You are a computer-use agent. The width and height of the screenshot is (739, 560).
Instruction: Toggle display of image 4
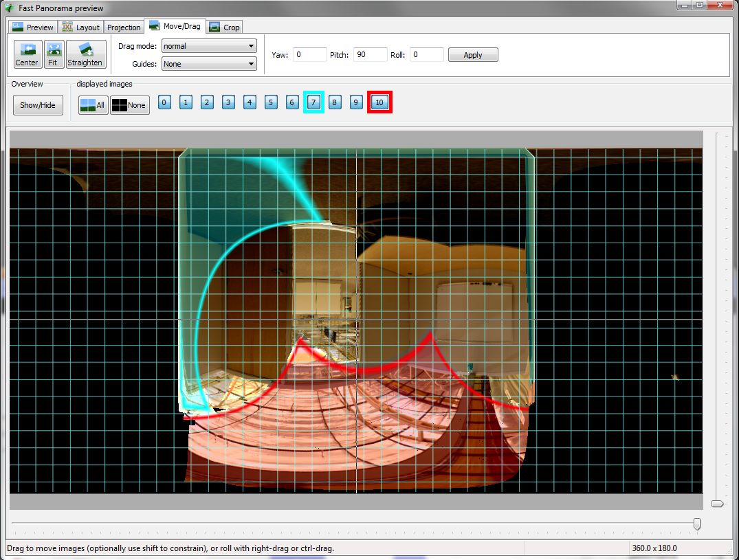[x=250, y=102]
